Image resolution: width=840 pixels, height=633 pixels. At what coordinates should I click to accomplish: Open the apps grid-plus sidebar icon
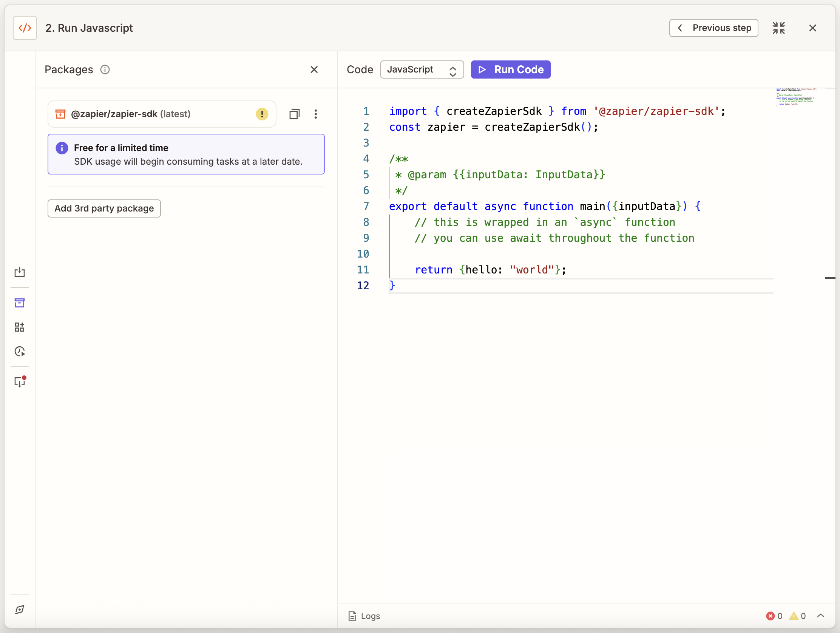click(x=20, y=327)
